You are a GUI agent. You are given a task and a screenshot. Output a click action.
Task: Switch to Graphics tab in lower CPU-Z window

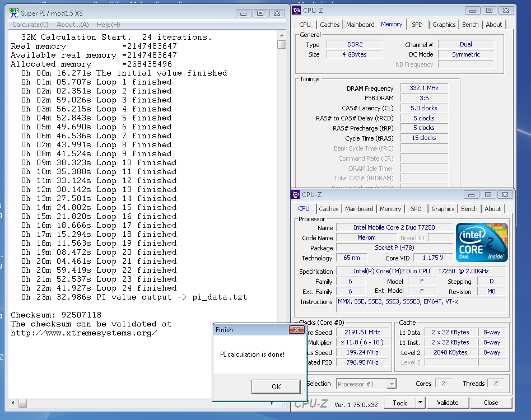click(442, 209)
